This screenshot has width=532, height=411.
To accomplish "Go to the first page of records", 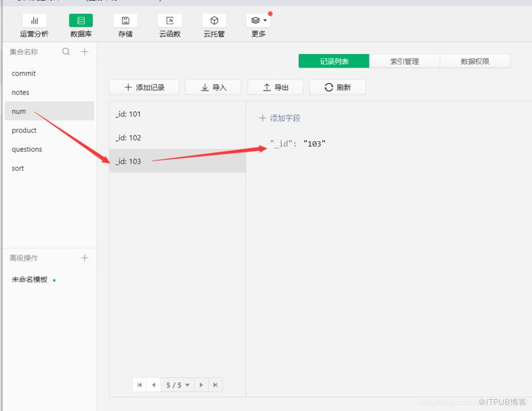I will coord(139,385).
